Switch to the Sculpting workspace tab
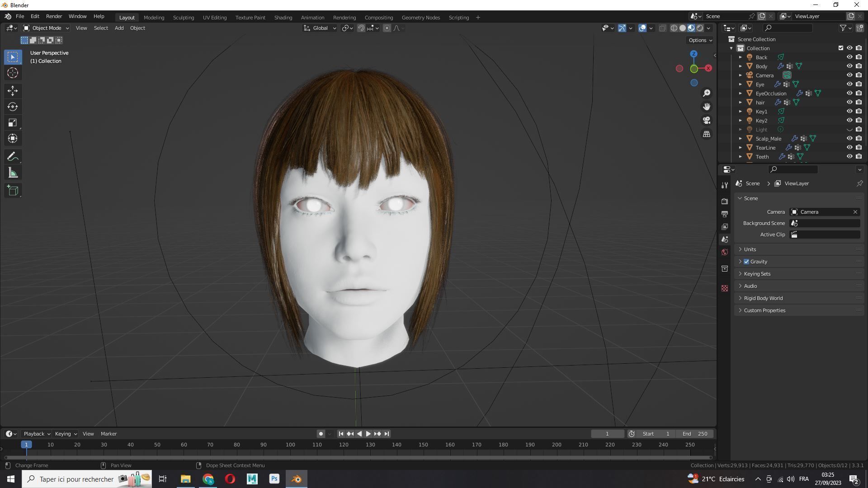The image size is (868, 488). tap(183, 18)
